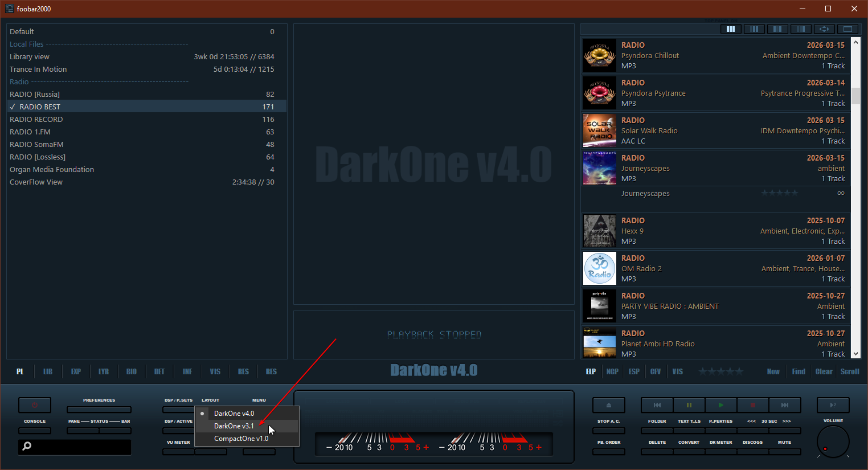The width and height of the screenshot is (868, 470).
Task: Choose CompactOne v1.0 from layout menu
Action: [241, 439]
